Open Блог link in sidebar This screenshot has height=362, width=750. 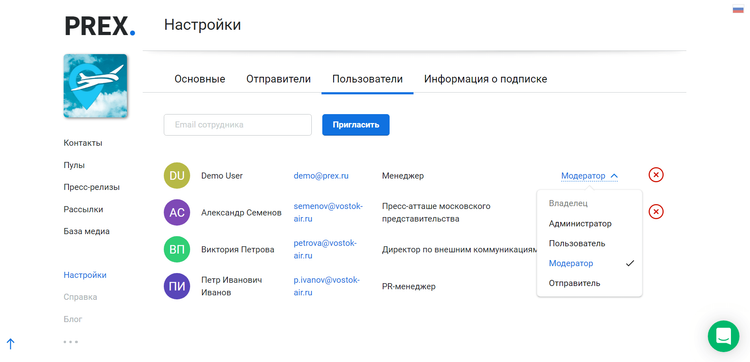(73, 319)
